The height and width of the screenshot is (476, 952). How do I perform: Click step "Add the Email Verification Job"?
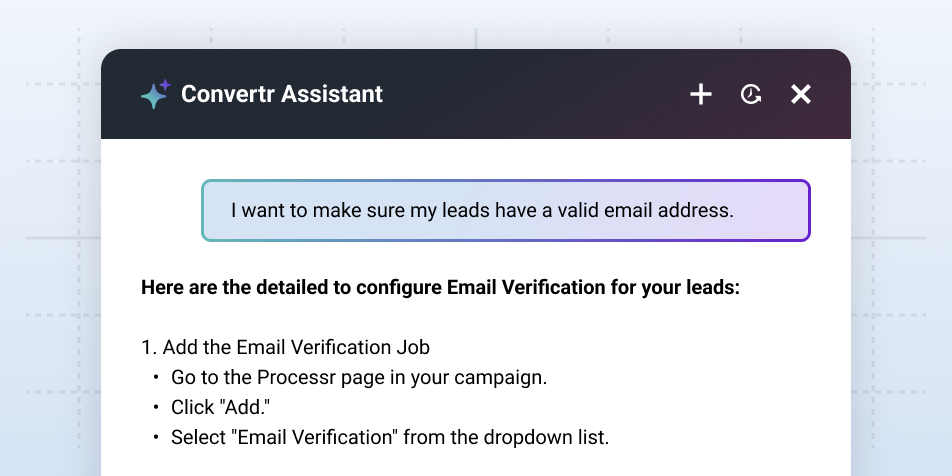[296, 348]
